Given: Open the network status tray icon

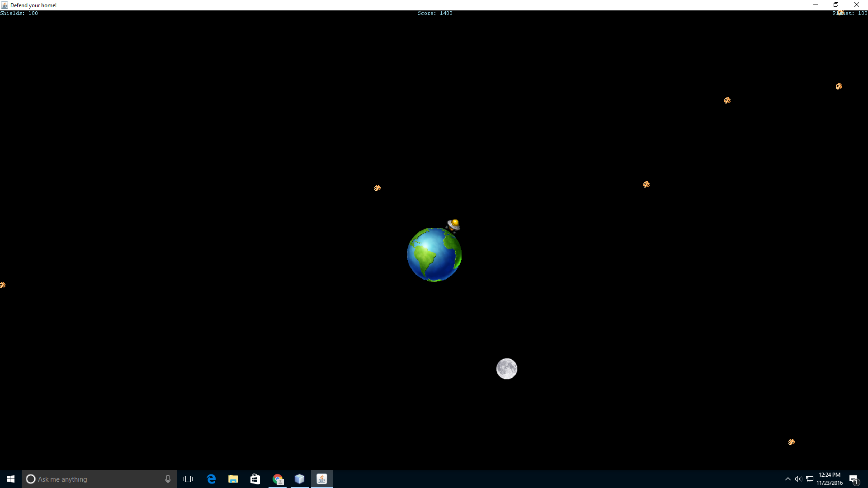Looking at the screenshot, I should click(810, 479).
